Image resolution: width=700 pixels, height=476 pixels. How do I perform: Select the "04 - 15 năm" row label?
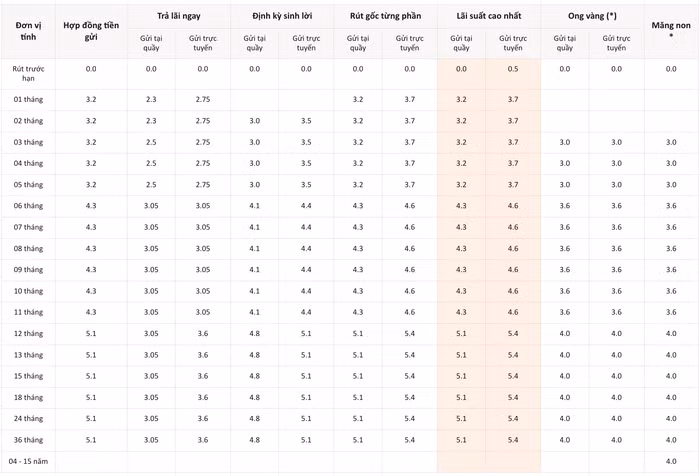[27, 461]
